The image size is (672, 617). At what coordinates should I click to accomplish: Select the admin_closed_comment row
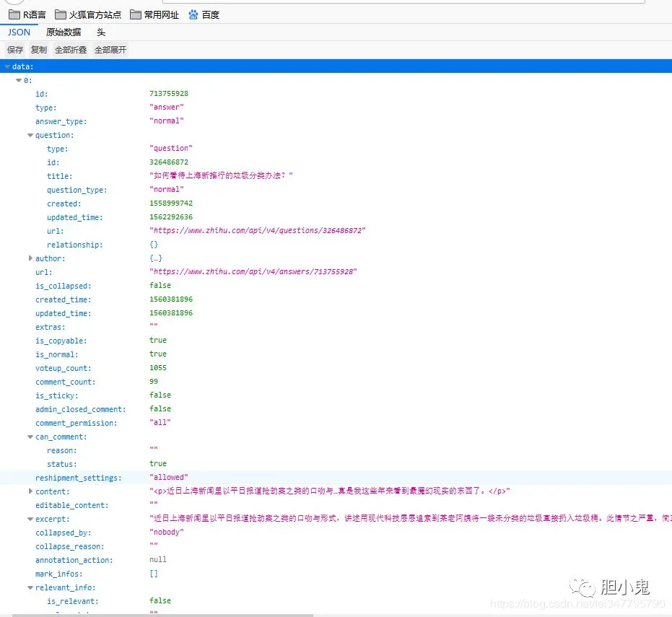pyautogui.click(x=336, y=409)
